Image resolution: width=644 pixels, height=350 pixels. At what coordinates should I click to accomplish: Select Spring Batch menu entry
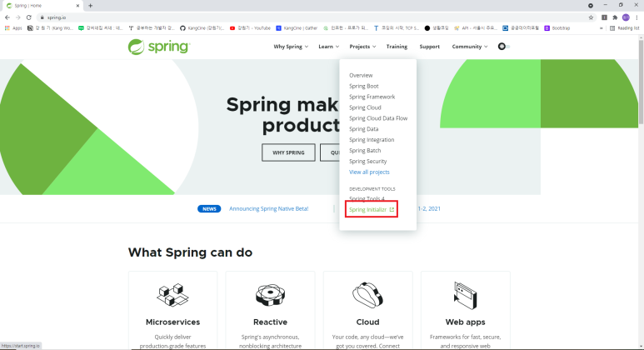tap(365, 150)
